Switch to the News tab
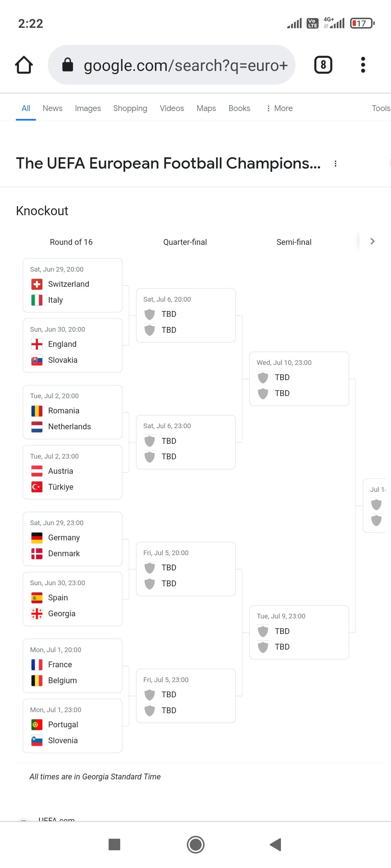This screenshot has width=391, height=868. 52,109
